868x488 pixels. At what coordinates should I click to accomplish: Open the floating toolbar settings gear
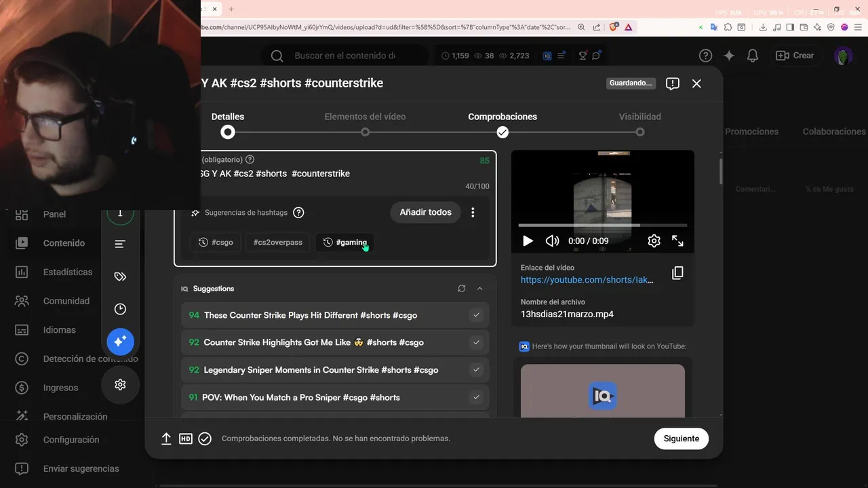120,384
